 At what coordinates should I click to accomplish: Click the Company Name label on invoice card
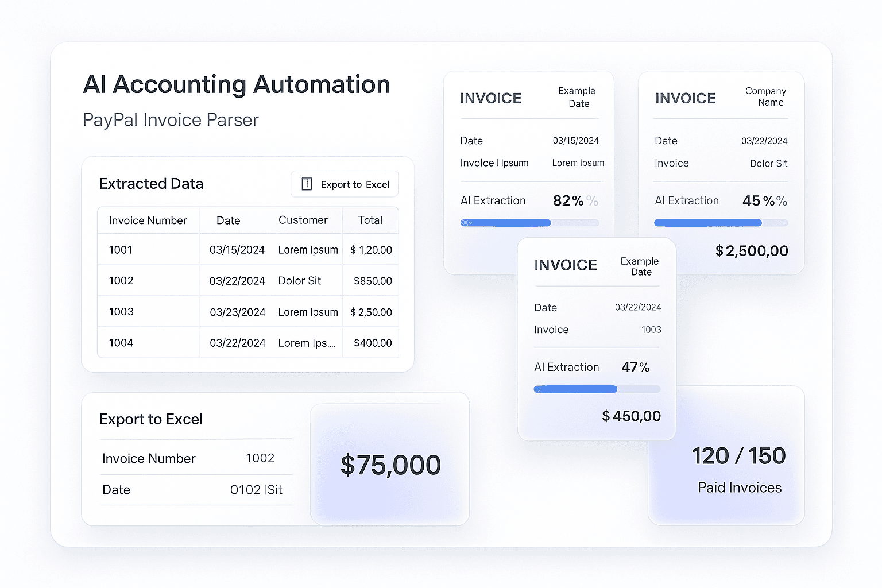[766, 96]
